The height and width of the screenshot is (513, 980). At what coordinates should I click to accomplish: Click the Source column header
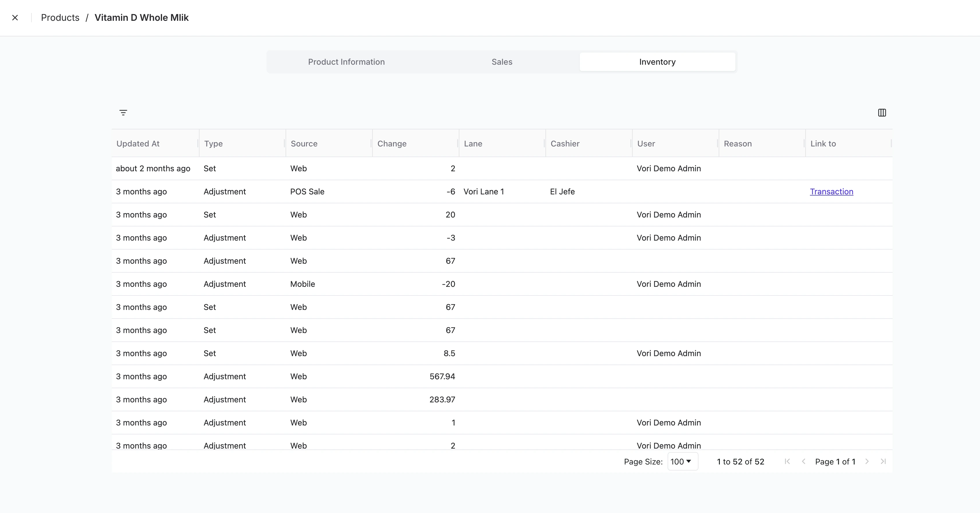click(x=304, y=144)
